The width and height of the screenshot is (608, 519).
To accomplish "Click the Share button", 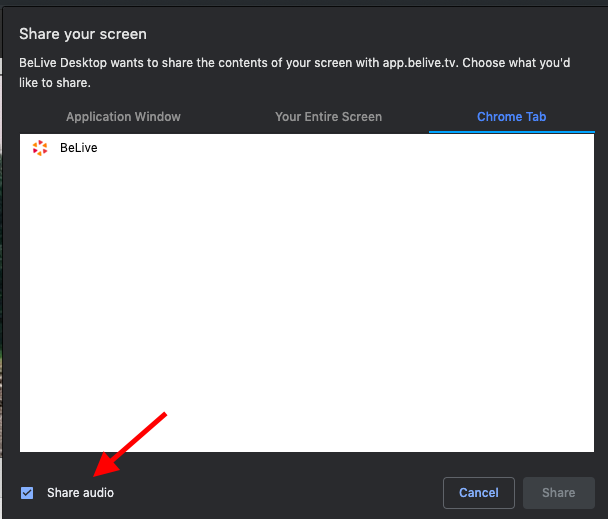I will pyautogui.click(x=559, y=493).
